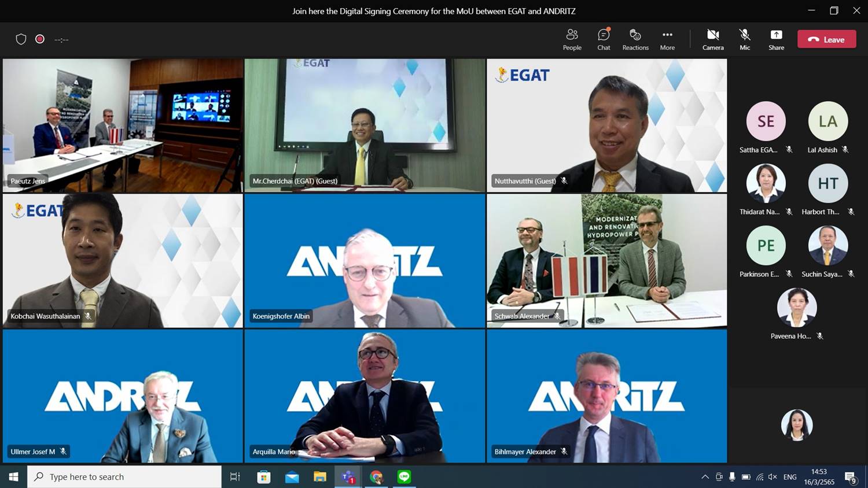868x488 pixels.
Task: Turn on the Camera
Action: pos(713,39)
